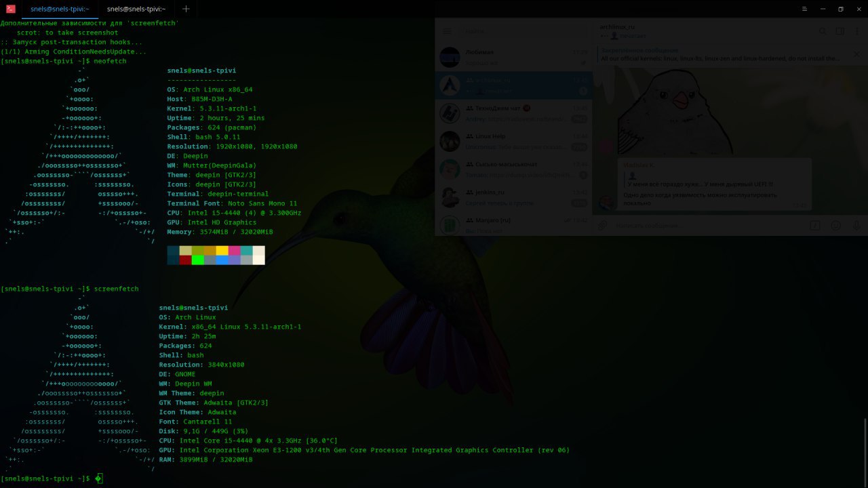The height and width of the screenshot is (488, 868).
Task: Click 'Packages: 624 (pacman)' line
Action: (x=212, y=127)
